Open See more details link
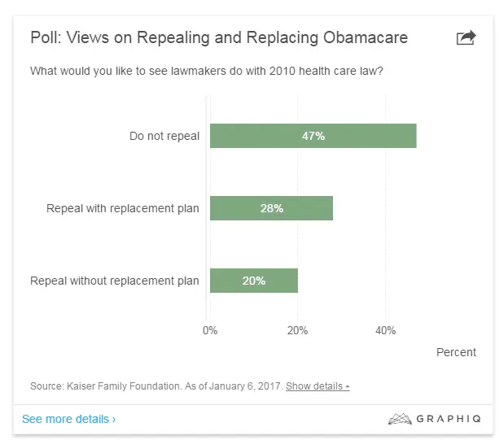 [x=69, y=419]
